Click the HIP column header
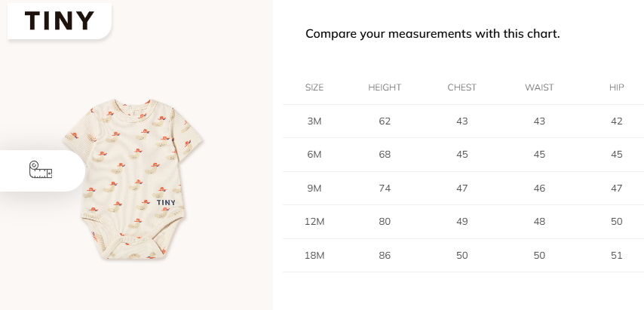This screenshot has height=310, width=644. (x=617, y=87)
